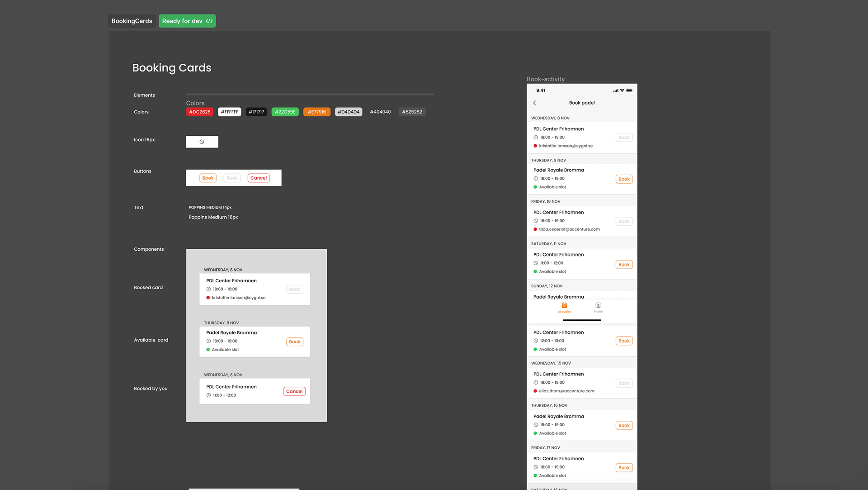Click the Activities calendar icon in phone nav
The image size is (868, 490).
coord(564,306)
